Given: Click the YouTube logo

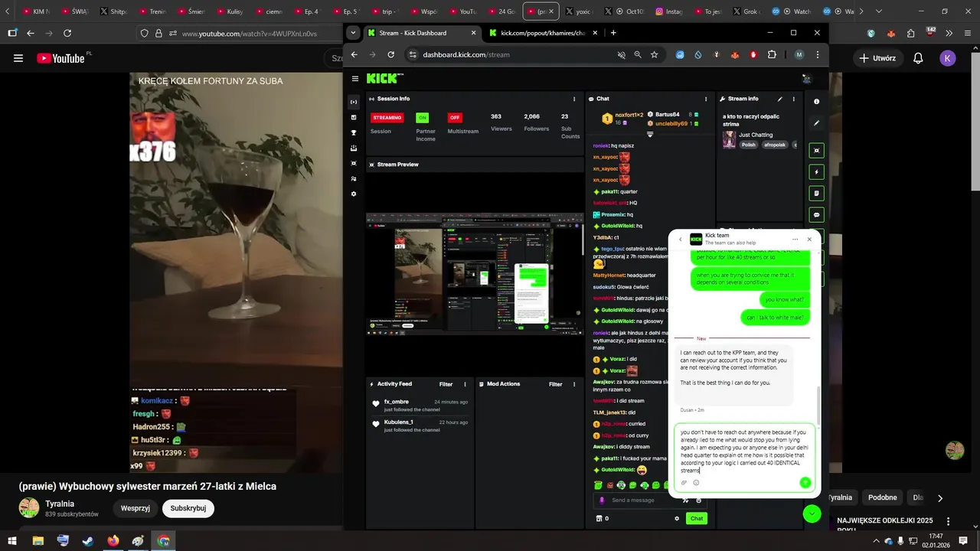Looking at the screenshot, I should click(x=60, y=58).
